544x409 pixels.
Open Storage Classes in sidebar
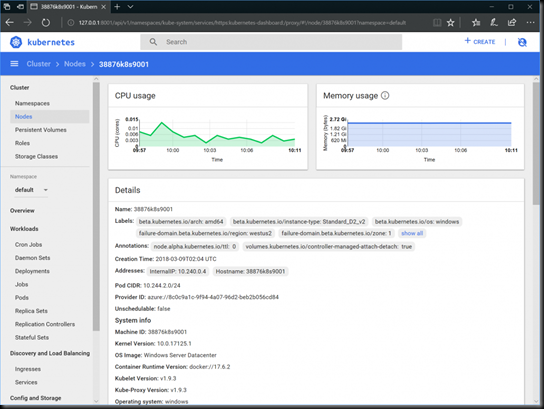point(36,156)
